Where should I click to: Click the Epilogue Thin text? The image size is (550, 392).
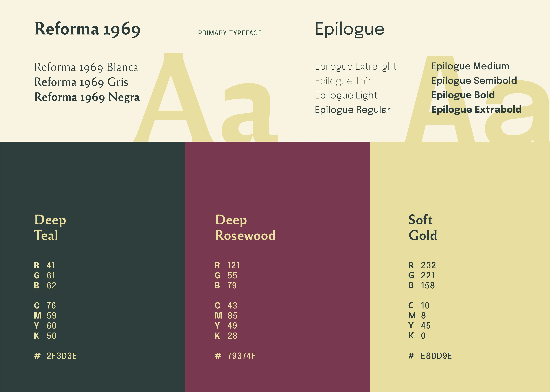tap(344, 81)
